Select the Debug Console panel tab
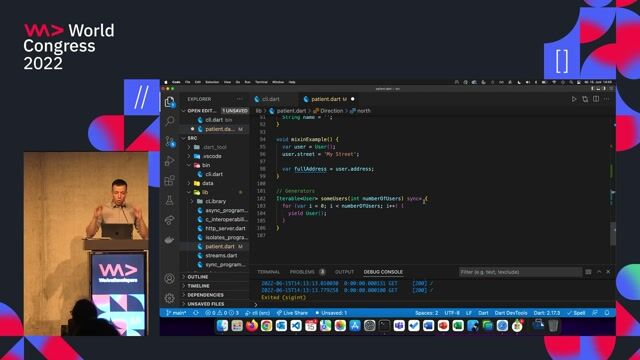640x360 pixels. pos(383,272)
